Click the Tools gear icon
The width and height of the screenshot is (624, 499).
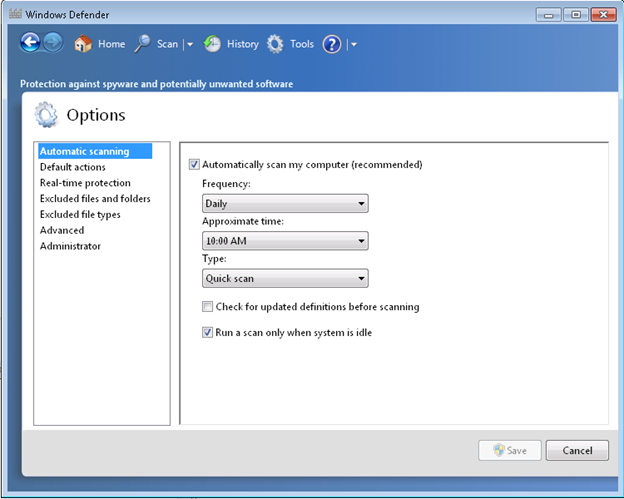coord(275,44)
